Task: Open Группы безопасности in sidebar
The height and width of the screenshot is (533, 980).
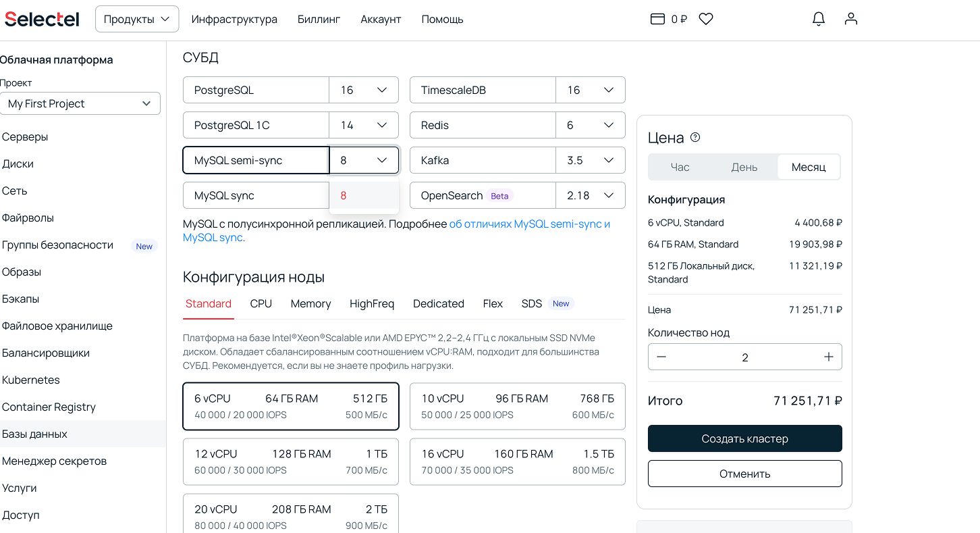Action: pos(57,245)
